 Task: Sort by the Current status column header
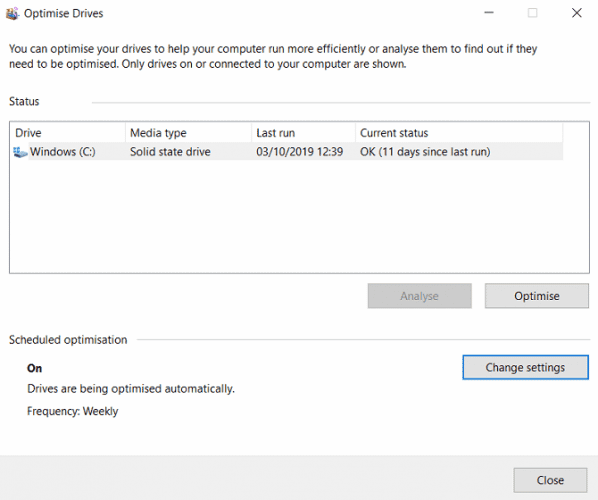pyautogui.click(x=459, y=133)
